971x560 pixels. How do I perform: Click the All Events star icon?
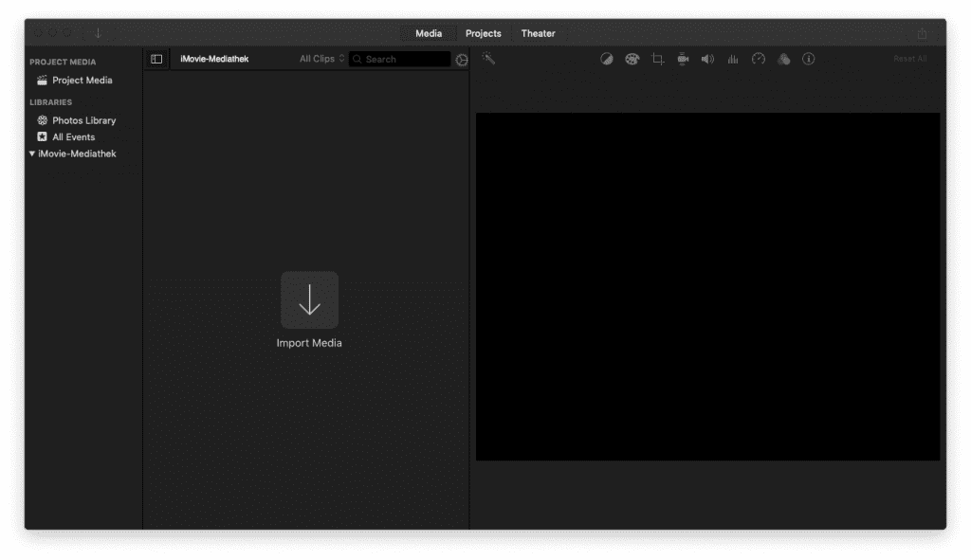pos(42,136)
